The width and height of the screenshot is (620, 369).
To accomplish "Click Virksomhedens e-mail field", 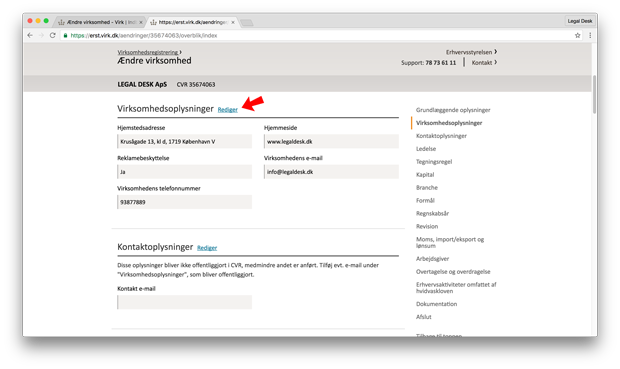I will coord(331,172).
